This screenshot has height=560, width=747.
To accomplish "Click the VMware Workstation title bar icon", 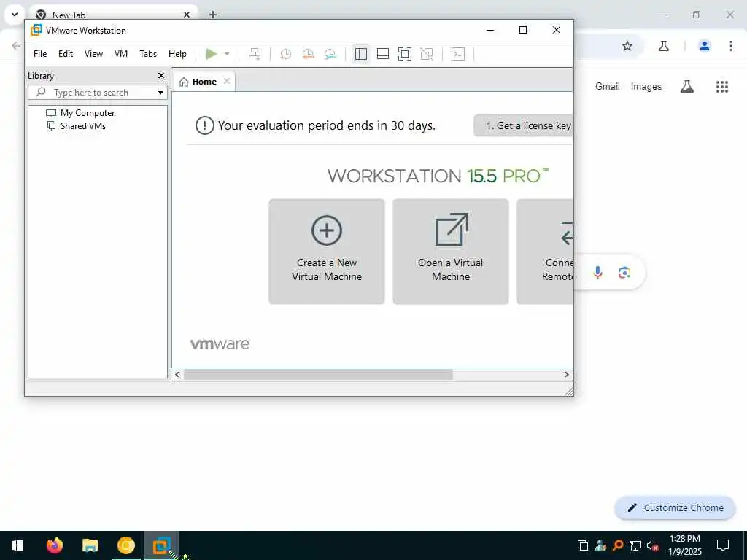I will coord(36,31).
